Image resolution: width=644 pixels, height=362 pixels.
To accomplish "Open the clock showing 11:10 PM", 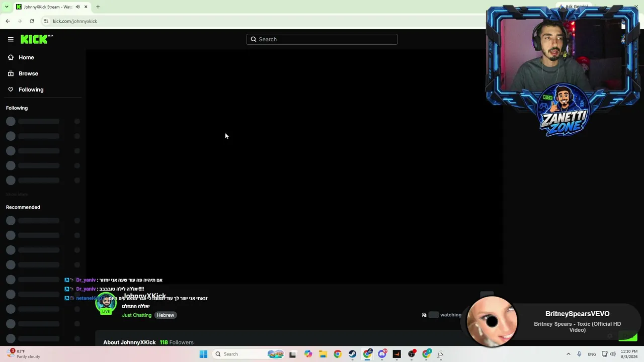I will point(629,354).
